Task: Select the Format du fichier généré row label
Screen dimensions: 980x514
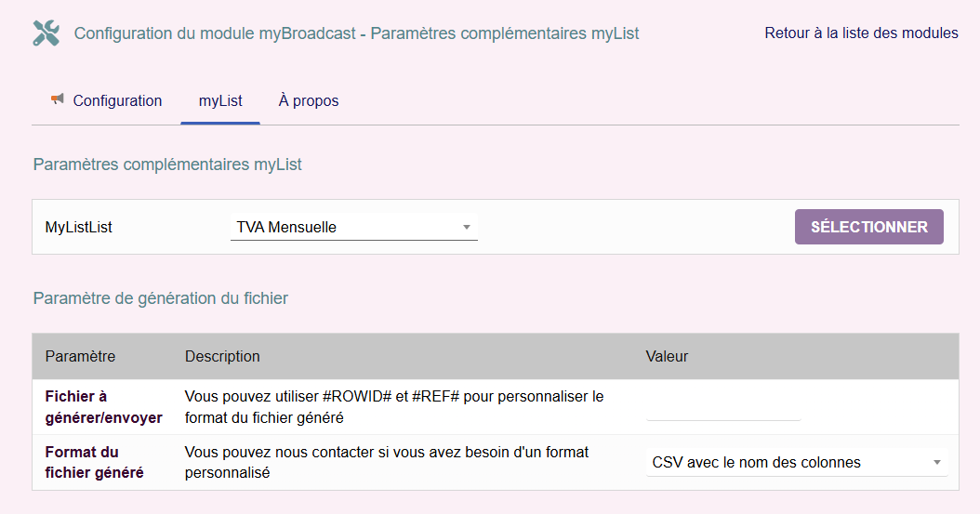Action: pos(94,462)
